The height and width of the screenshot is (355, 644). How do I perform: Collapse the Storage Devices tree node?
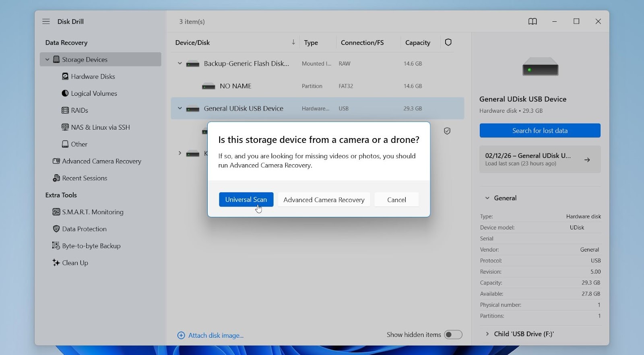(47, 60)
